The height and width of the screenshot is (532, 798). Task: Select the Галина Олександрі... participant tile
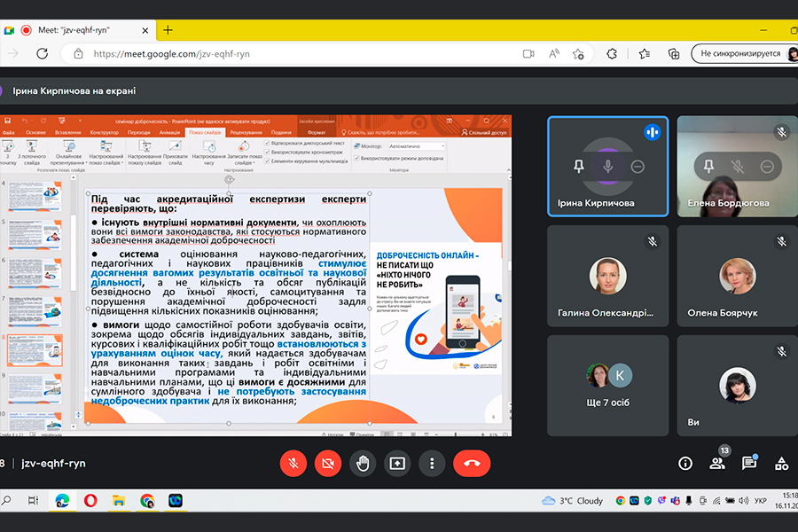[x=607, y=276]
